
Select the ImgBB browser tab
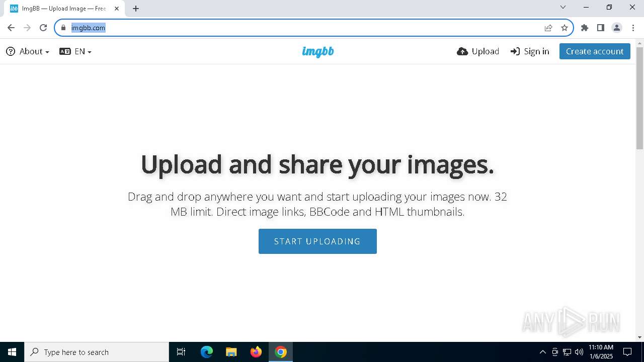64,9
